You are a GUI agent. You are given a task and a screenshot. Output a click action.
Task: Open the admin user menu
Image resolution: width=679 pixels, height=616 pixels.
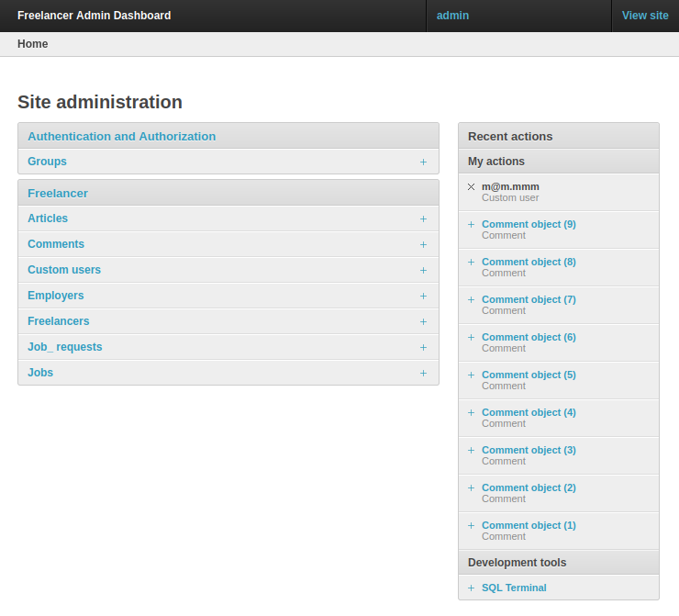coord(452,16)
